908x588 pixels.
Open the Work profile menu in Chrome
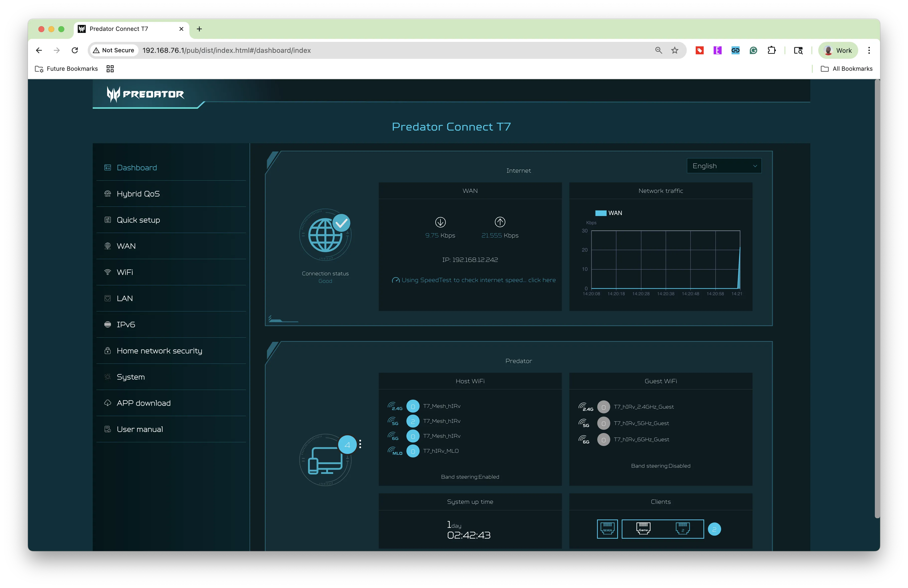click(838, 50)
